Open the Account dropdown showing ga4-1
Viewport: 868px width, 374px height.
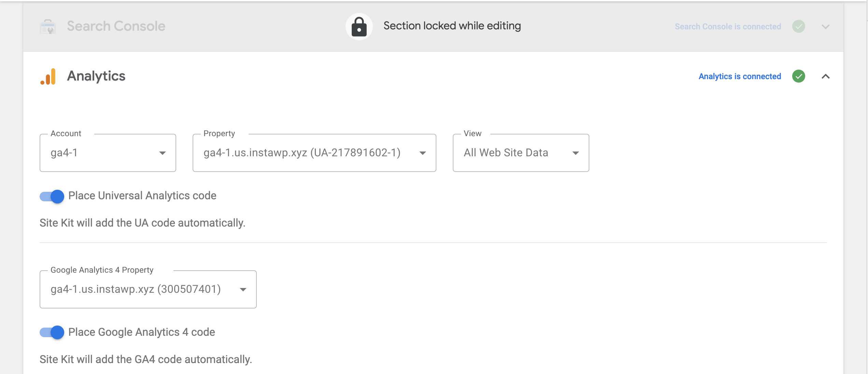108,153
